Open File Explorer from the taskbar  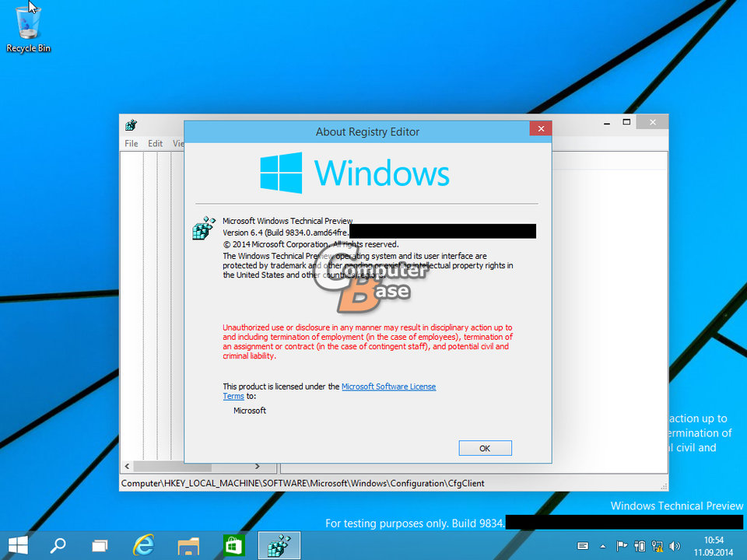[188, 546]
